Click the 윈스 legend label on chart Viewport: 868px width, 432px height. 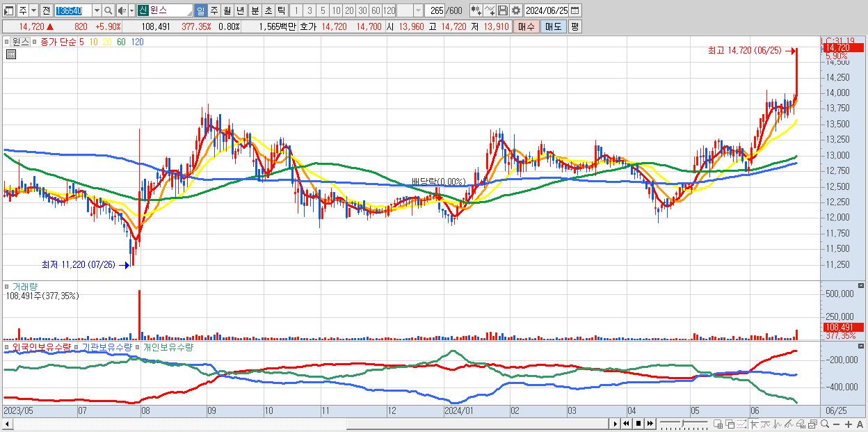[21, 41]
